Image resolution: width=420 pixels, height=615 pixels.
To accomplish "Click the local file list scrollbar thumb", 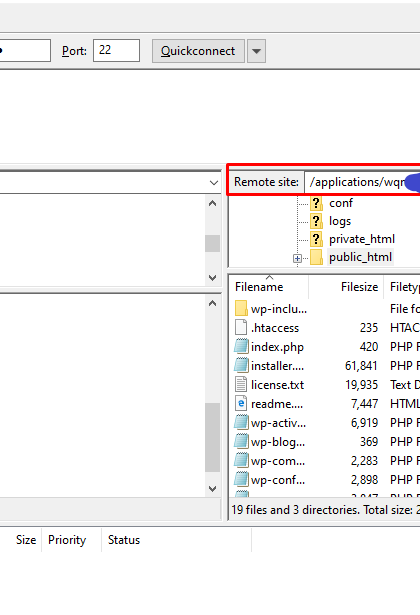I will tap(213, 437).
